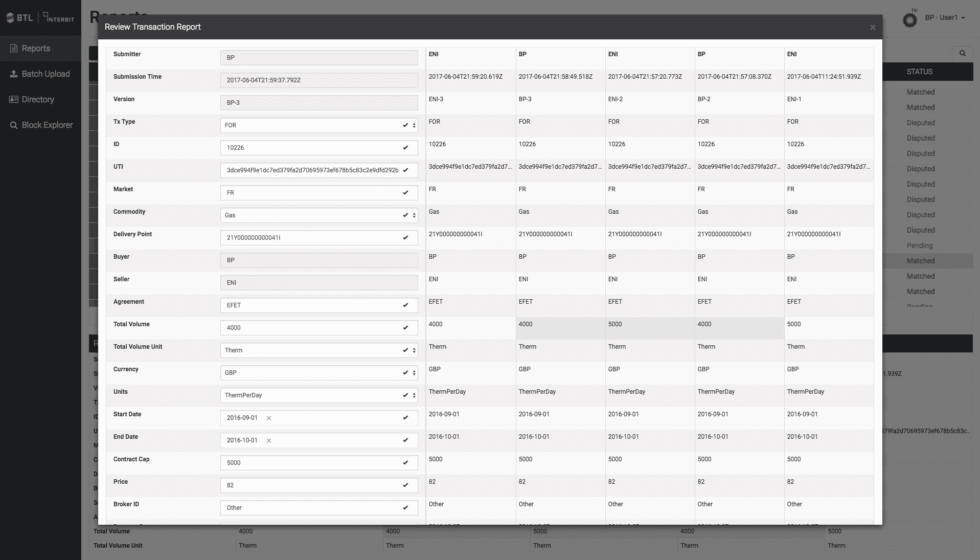Toggle the Market field checkmark
The height and width of the screenshot is (560, 980).
pyautogui.click(x=405, y=193)
